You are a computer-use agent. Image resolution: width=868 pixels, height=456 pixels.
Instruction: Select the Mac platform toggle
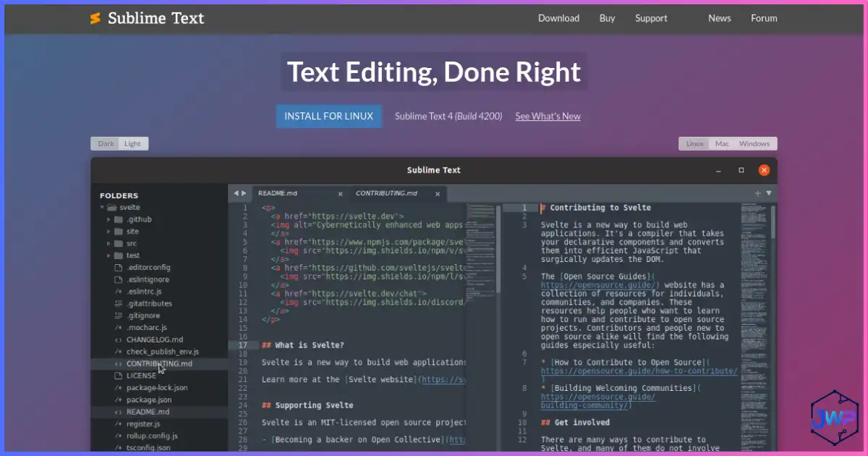[722, 143]
